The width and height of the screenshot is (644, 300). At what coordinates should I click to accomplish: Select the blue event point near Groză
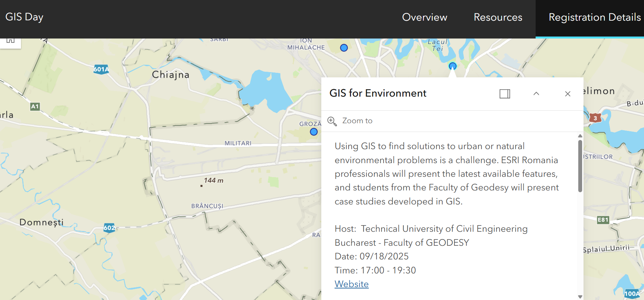pyautogui.click(x=314, y=132)
